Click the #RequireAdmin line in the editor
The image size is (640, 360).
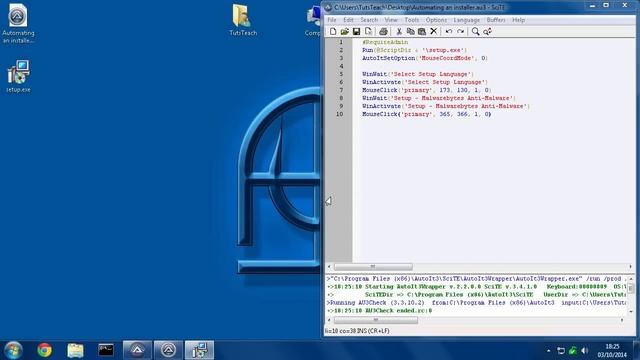(x=385, y=42)
